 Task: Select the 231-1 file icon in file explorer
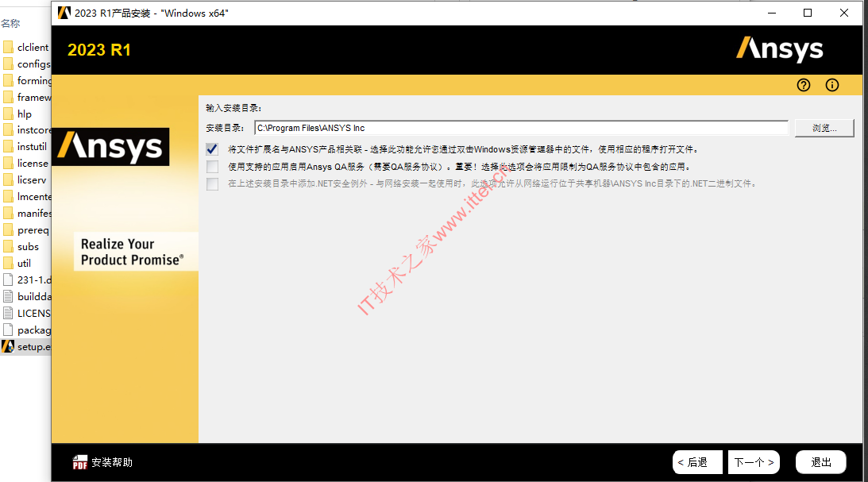point(8,280)
